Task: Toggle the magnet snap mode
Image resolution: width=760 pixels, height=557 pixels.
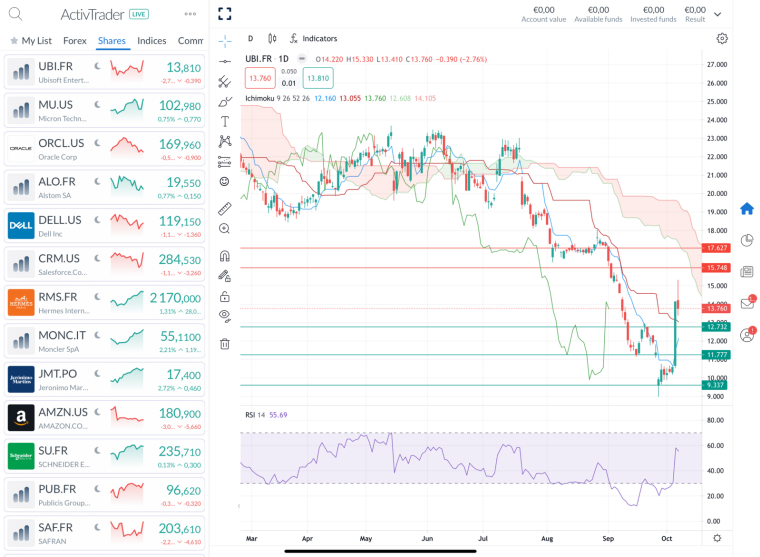Action: pos(225,256)
